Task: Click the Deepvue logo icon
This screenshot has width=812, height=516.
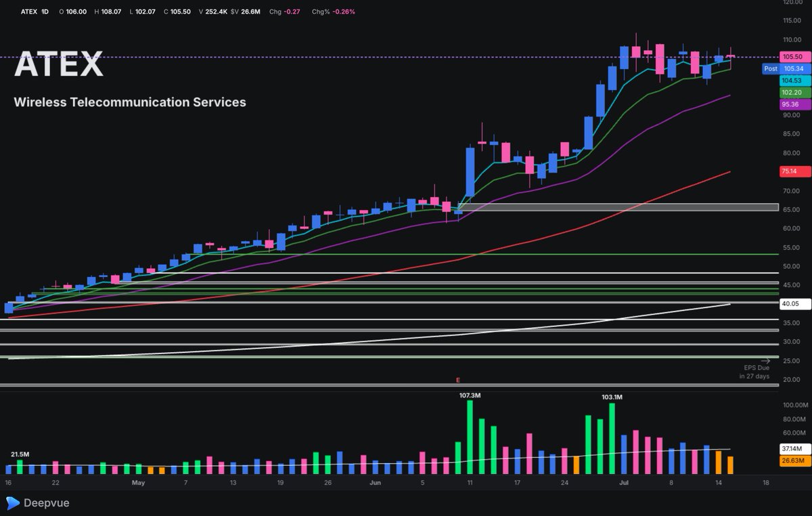Action: (x=12, y=503)
